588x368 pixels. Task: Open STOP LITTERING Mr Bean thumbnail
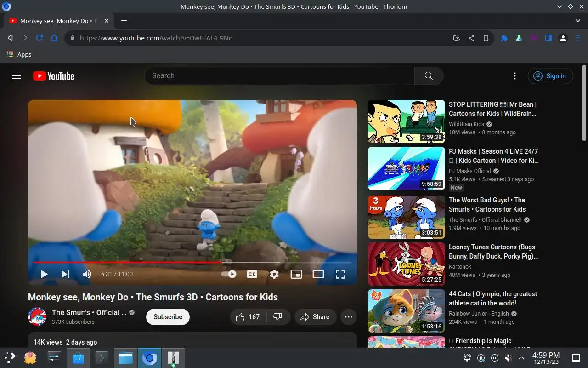click(407, 121)
